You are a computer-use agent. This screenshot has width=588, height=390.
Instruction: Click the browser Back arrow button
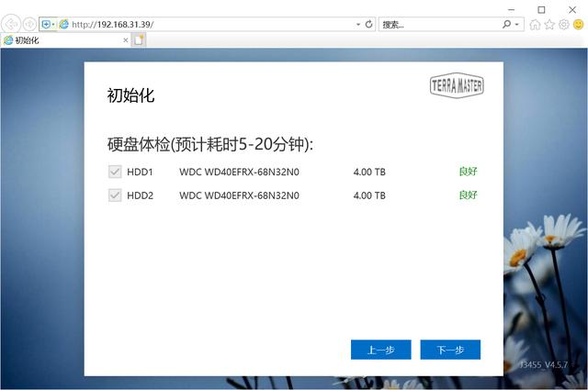[12, 24]
